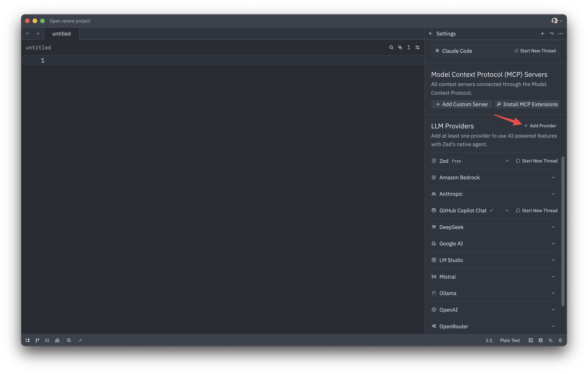Click the Google AI provider logo icon
The width and height of the screenshot is (588, 374).
434,243
